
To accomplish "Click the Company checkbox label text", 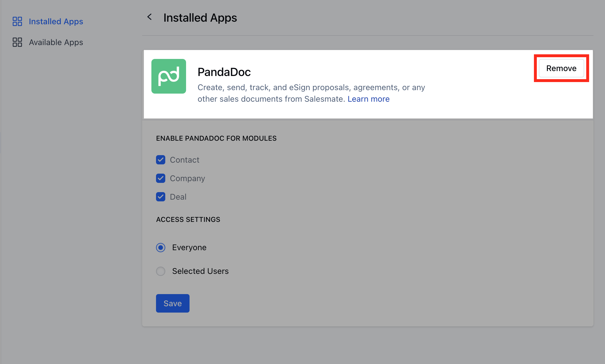I will coord(188,179).
